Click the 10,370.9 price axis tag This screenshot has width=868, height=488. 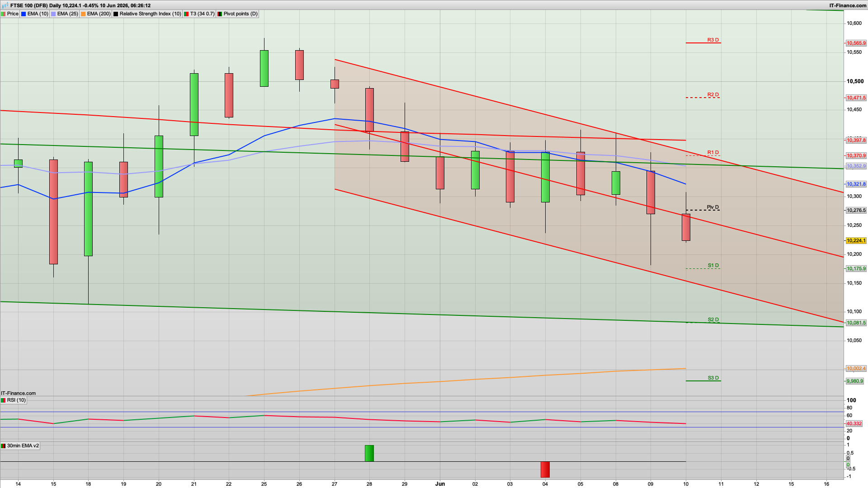(x=856, y=156)
